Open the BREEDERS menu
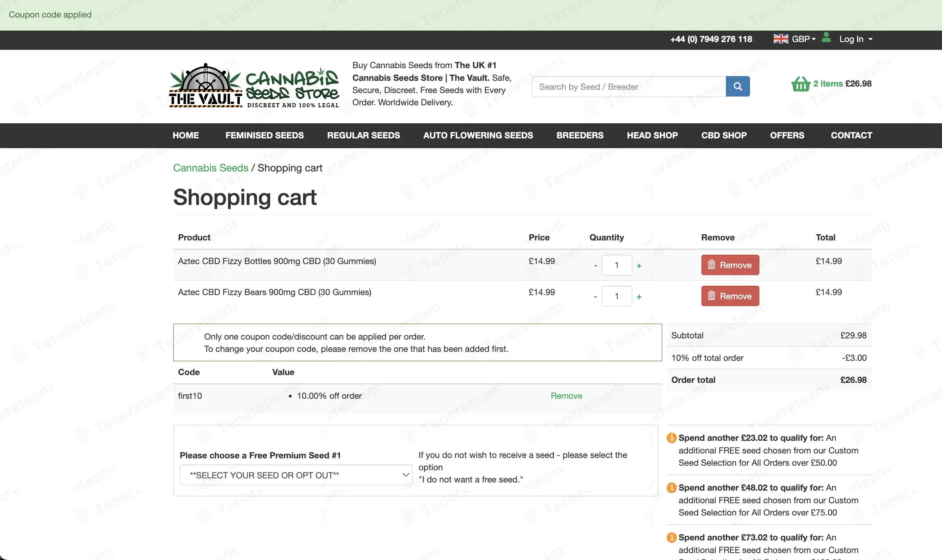The width and height of the screenshot is (942, 560). point(580,136)
